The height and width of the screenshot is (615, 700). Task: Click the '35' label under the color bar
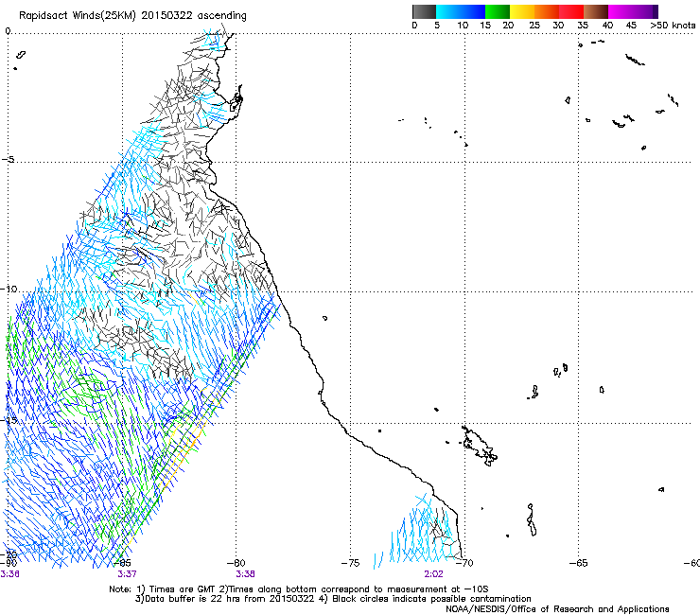[x=583, y=25]
